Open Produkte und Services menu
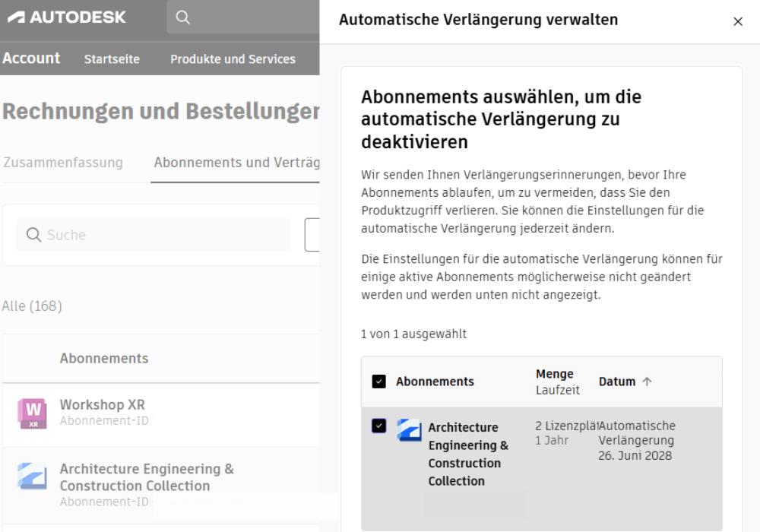The height and width of the screenshot is (532, 760). point(233,59)
